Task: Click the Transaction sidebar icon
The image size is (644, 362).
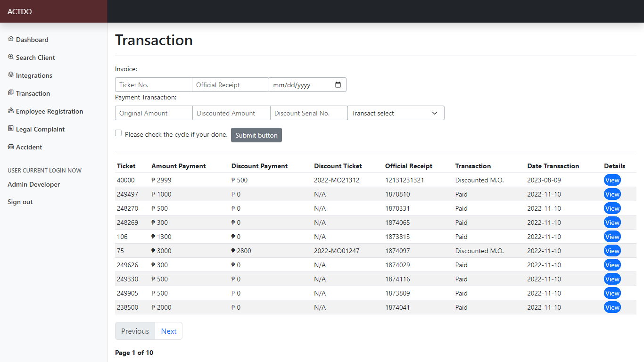Action: click(11, 93)
